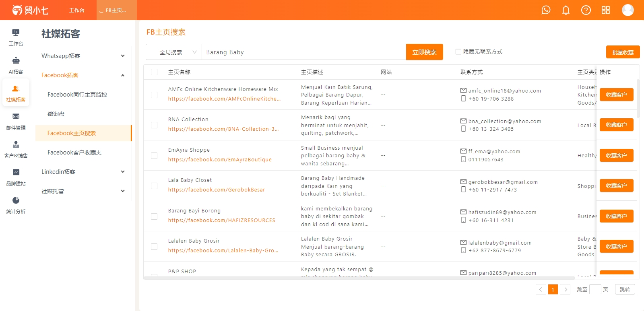Switch to the 工作台 top tab

click(76, 10)
